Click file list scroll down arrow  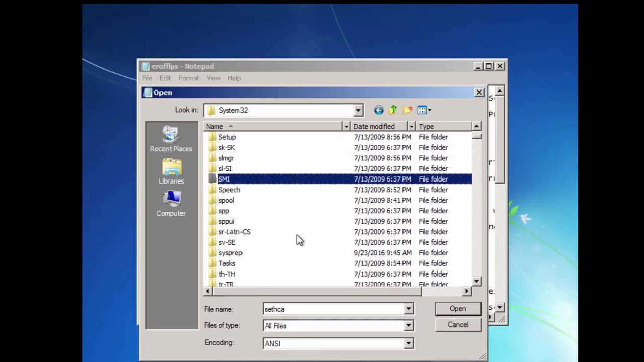[477, 282]
